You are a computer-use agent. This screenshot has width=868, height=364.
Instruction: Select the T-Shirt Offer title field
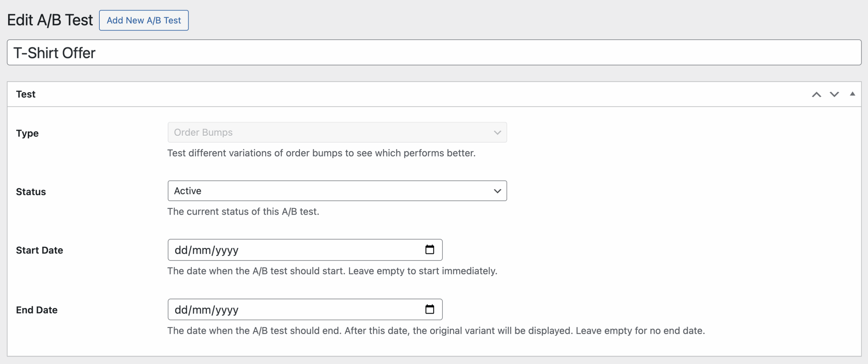tap(434, 53)
